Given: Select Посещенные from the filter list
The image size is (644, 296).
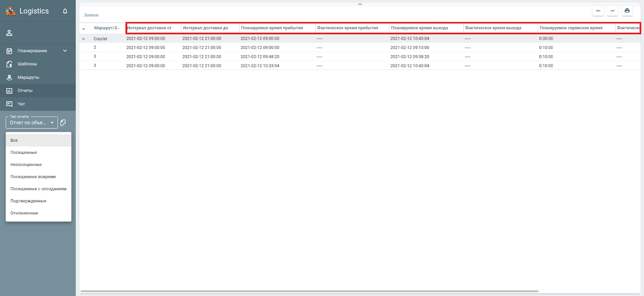Looking at the screenshot, I should [x=24, y=153].
